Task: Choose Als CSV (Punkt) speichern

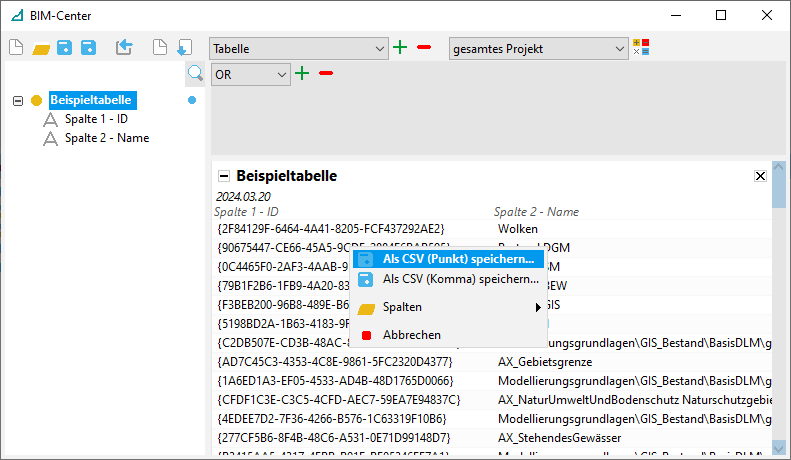Action: tap(459, 259)
